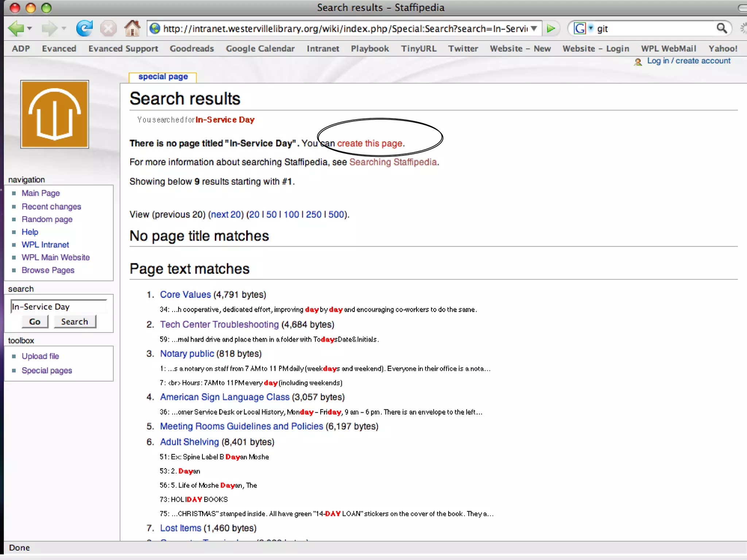Screen dimensions: 747x560
Task: Open the back button history dropdown
Action: (30, 28)
